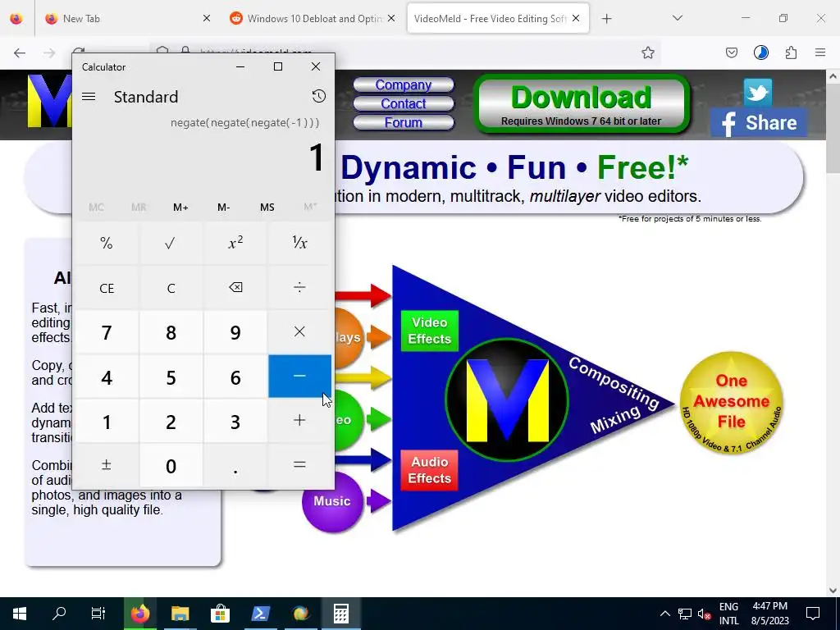This screenshot has height=630, width=840.
Task: Open the Firefox extensions puzzle icon
Action: coord(791,52)
